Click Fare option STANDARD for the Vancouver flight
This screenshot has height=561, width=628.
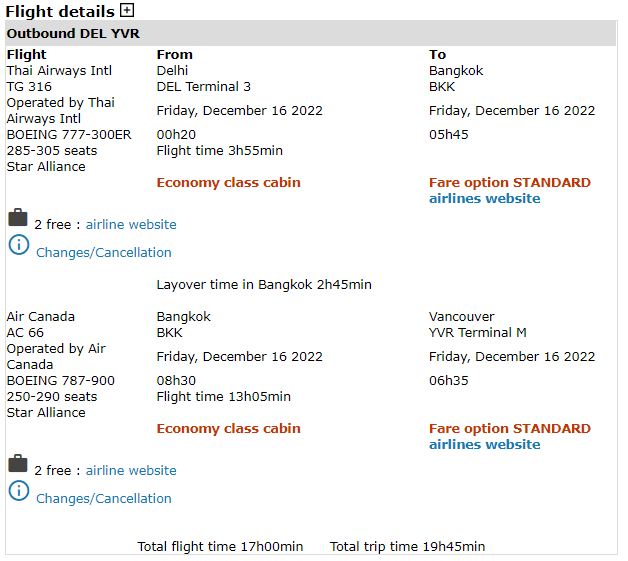click(509, 429)
